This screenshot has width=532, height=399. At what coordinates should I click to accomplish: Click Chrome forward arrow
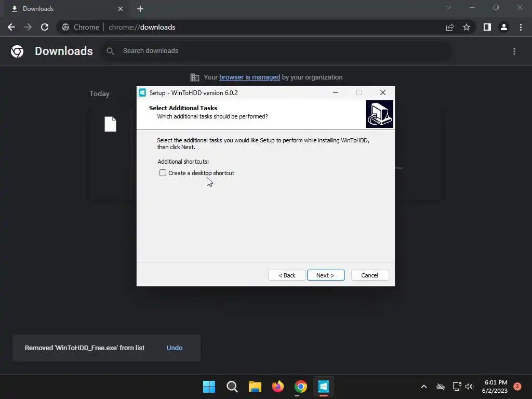[28, 27]
